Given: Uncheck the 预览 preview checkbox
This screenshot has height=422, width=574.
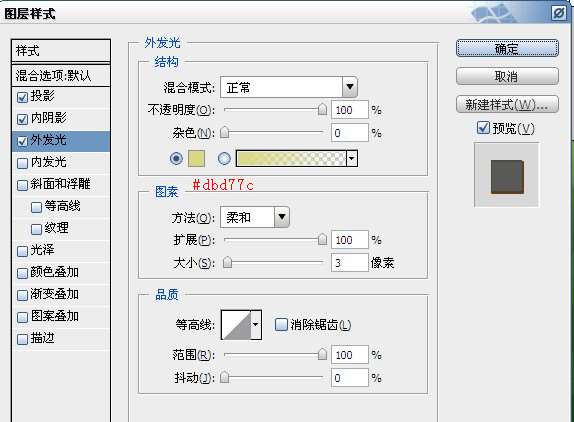Looking at the screenshot, I should [483, 128].
